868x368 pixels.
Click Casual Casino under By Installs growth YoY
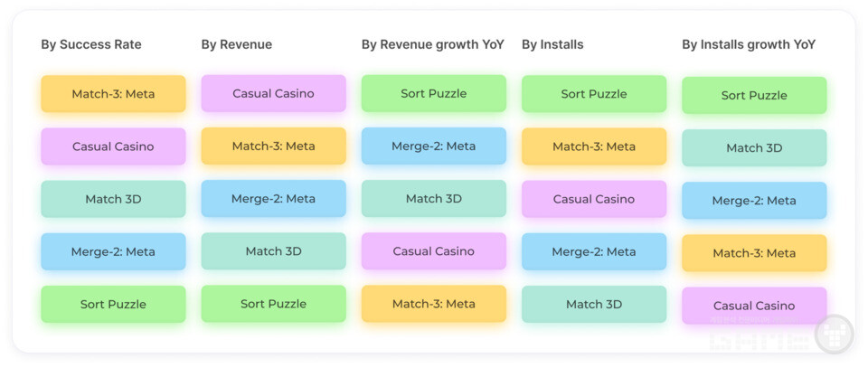coord(754,307)
